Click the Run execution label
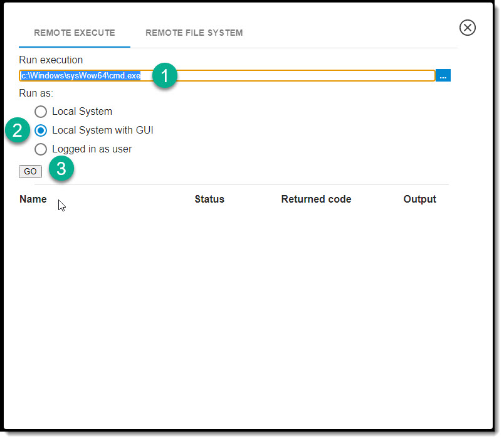The height and width of the screenshot is (441, 504). [50, 60]
